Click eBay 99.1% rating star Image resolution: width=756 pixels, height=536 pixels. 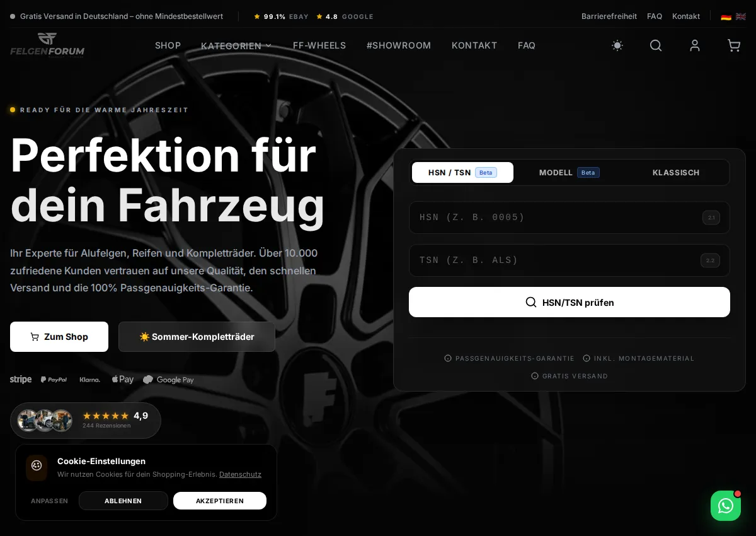click(x=257, y=16)
